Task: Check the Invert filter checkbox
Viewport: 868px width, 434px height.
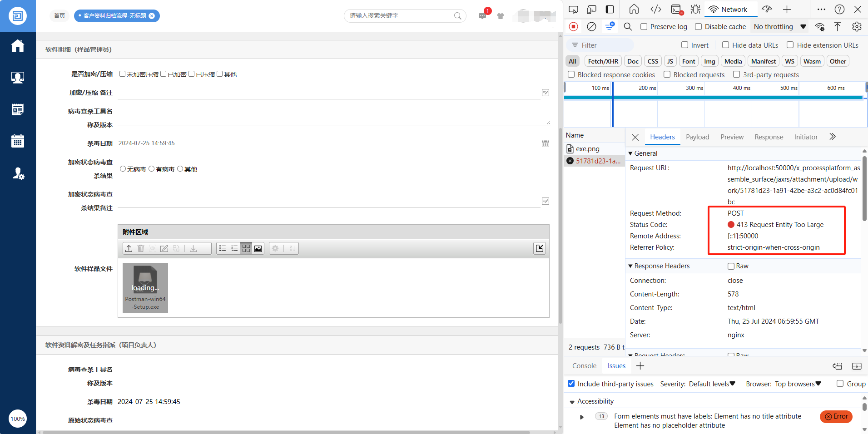Action: pos(684,45)
